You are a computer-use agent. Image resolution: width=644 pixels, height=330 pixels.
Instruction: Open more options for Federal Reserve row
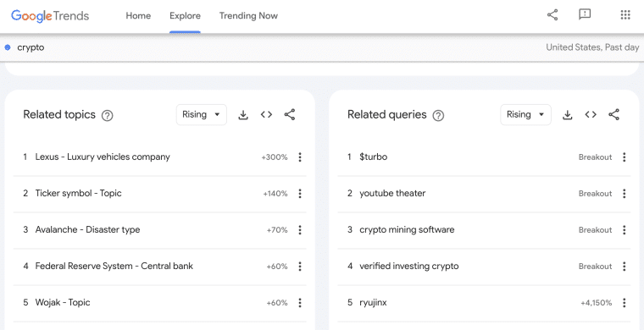pos(300,267)
